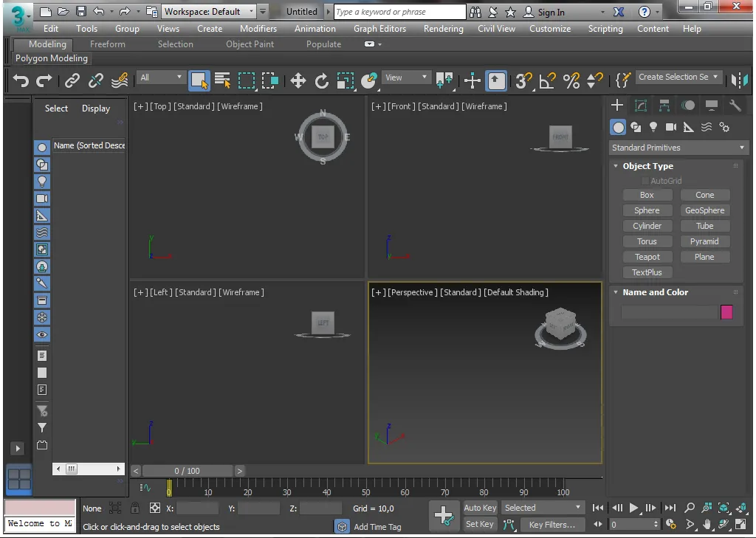
Task: Click frame 50 on the timeline track
Action: coord(366,487)
